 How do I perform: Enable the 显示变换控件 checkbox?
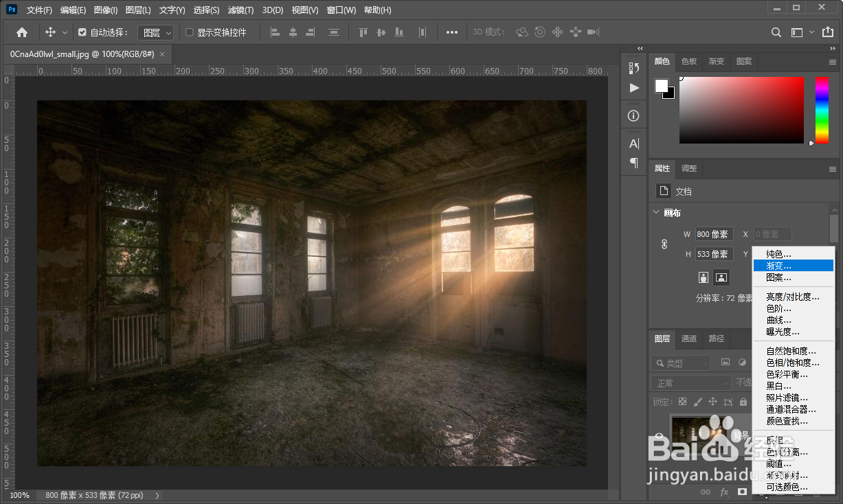(190, 32)
